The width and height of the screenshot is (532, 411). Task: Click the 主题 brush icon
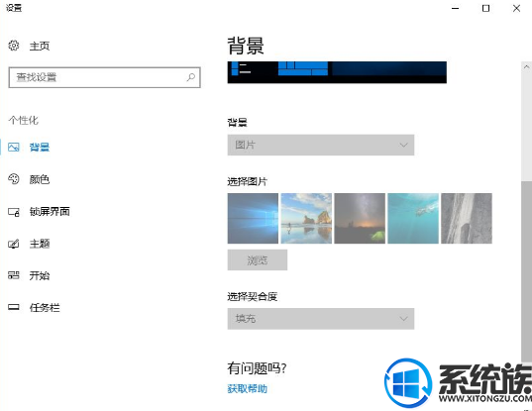[14, 244]
